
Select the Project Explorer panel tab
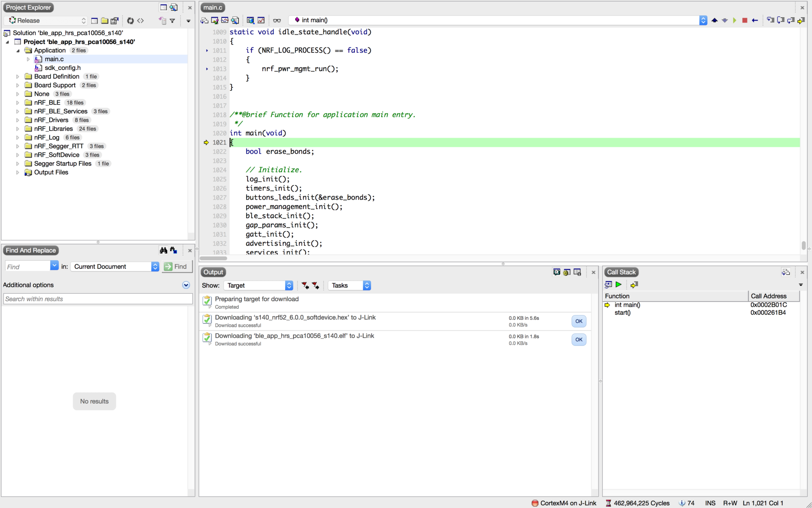click(x=29, y=8)
